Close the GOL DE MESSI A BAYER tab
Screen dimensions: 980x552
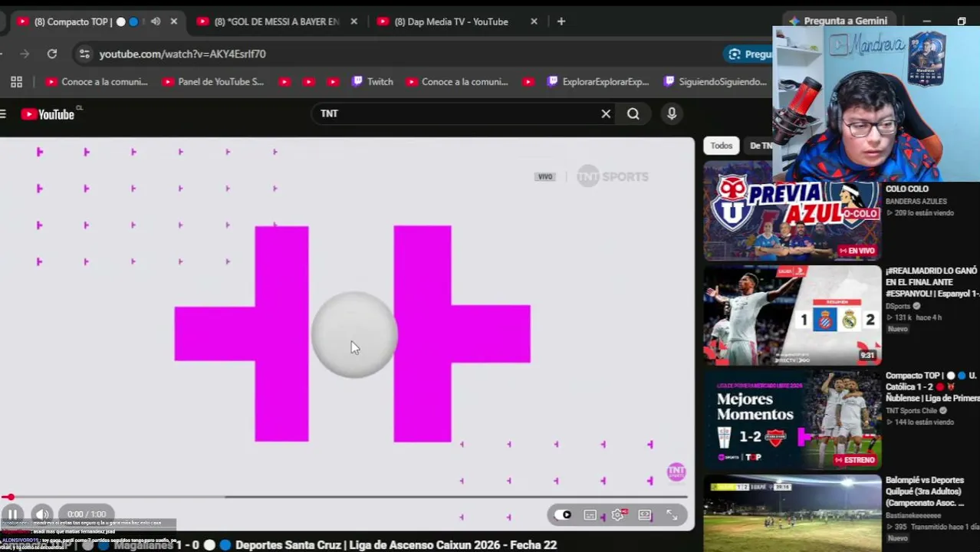[x=354, y=21]
